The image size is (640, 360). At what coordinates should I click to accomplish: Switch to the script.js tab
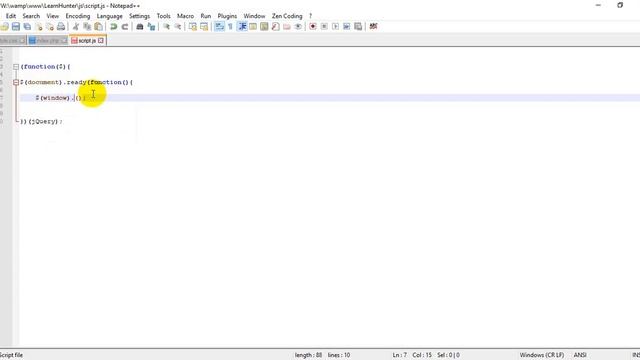click(x=87, y=41)
